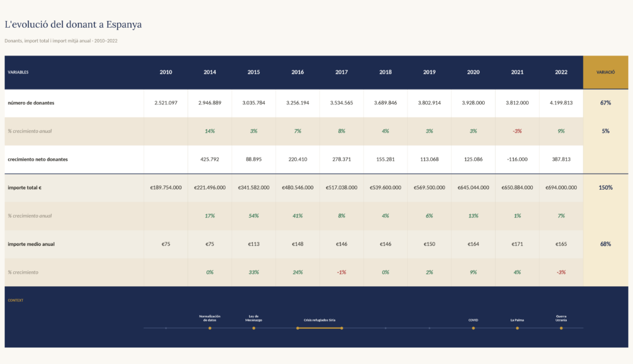Click the net growth value 155.281
Viewport: 633px width, 364px height.
pyautogui.click(x=386, y=159)
